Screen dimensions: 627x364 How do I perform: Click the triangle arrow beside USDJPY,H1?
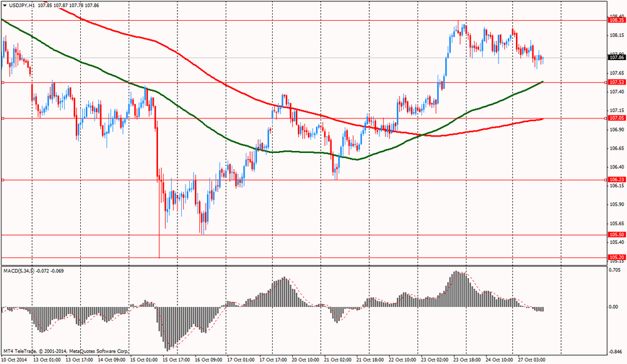pyautogui.click(x=4, y=5)
